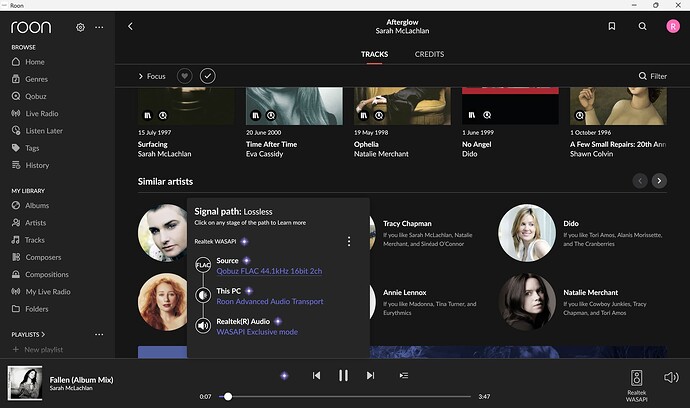Screen dimensions: 690x408
Task: Click the signal path star icon
Action: pos(284,375)
